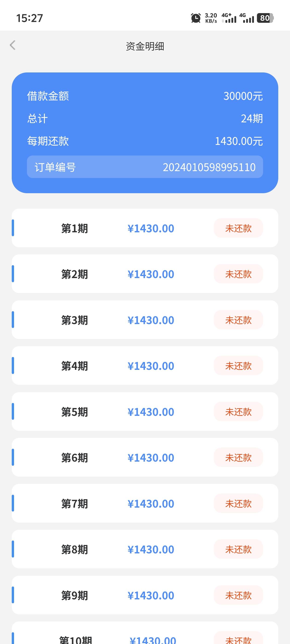
Task: Tap the back arrow icon
Action: [13, 46]
